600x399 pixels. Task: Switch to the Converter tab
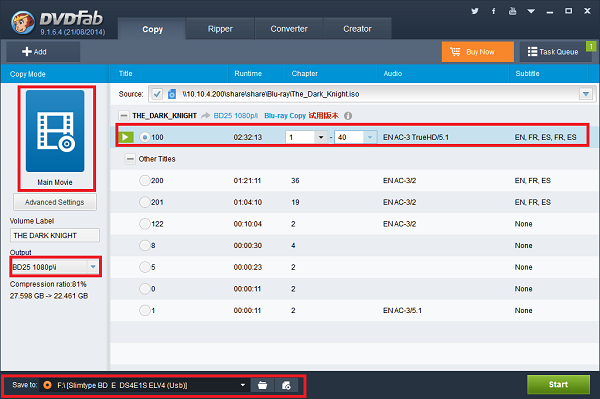[x=289, y=29]
